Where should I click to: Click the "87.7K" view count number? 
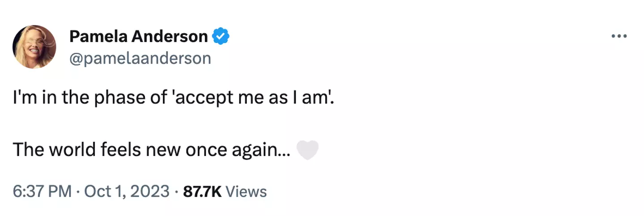(x=203, y=192)
